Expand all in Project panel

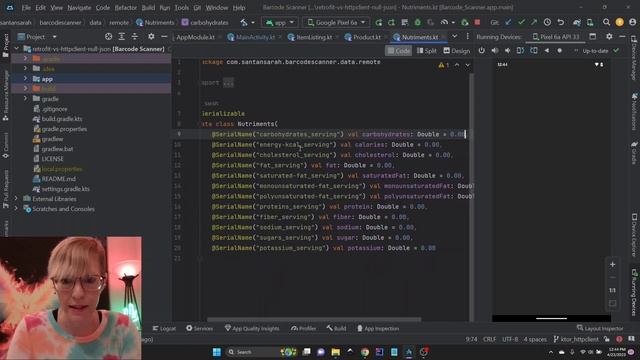pyautogui.click(x=122, y=37)
